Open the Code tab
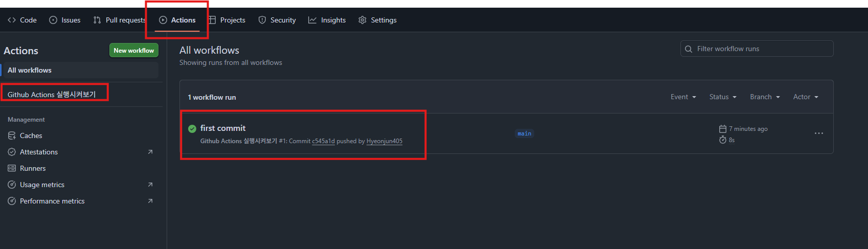 (x=22, y=20)
